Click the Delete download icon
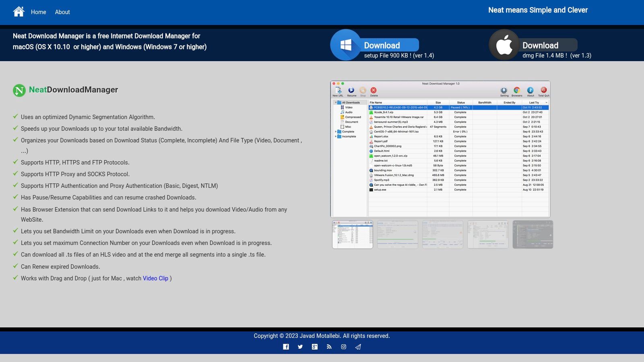 coord(374,90)
